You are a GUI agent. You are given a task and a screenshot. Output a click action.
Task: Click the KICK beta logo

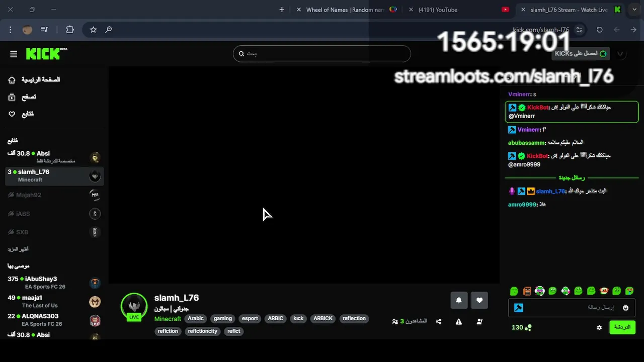click(46, 53)
